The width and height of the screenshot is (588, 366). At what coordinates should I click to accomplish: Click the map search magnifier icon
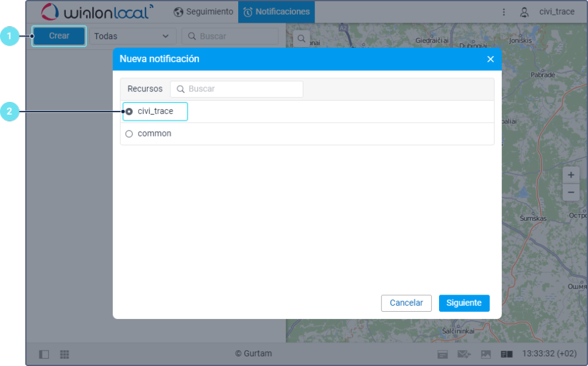pos(302,39)
